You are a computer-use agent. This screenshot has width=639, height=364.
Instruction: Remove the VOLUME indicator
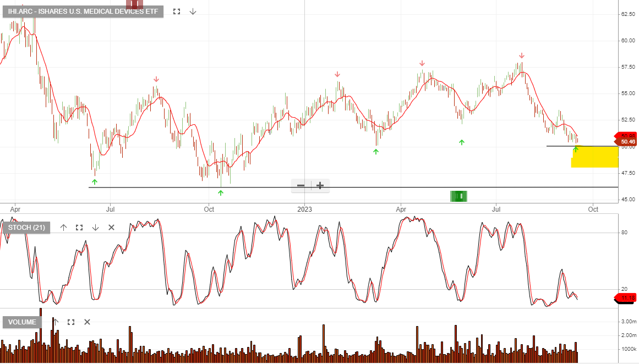[86, 322]
